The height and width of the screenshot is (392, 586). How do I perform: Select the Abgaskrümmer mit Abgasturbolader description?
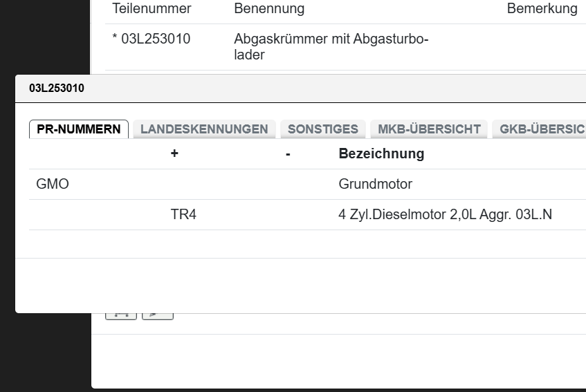pyautogui.click(x=331, y=47)
